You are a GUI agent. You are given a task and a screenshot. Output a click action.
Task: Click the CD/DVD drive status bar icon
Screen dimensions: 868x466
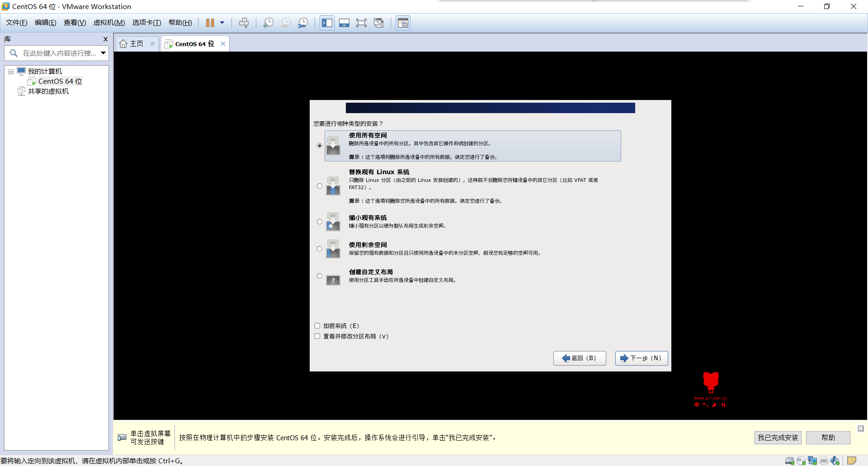[x=801, y=461]
